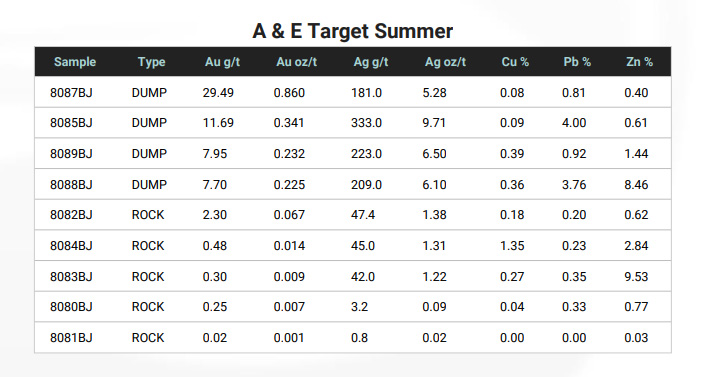The height and width of the screenshot is (377, 701).
Task: Click the Type column header
Action: [x=151, y=62]
